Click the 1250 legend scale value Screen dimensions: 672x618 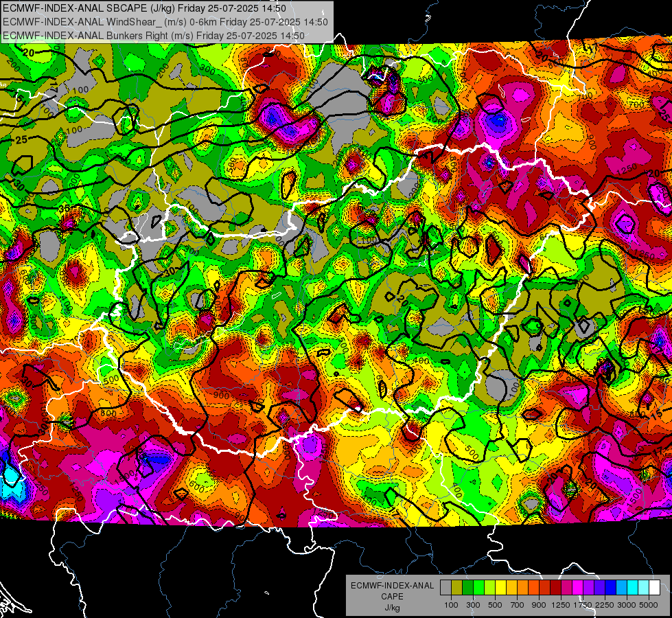point(561,605)
